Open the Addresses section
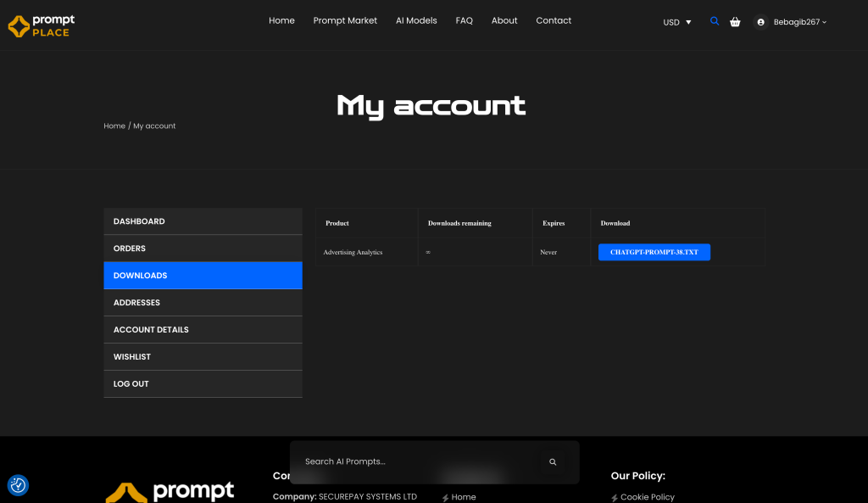 coord(203,303)
